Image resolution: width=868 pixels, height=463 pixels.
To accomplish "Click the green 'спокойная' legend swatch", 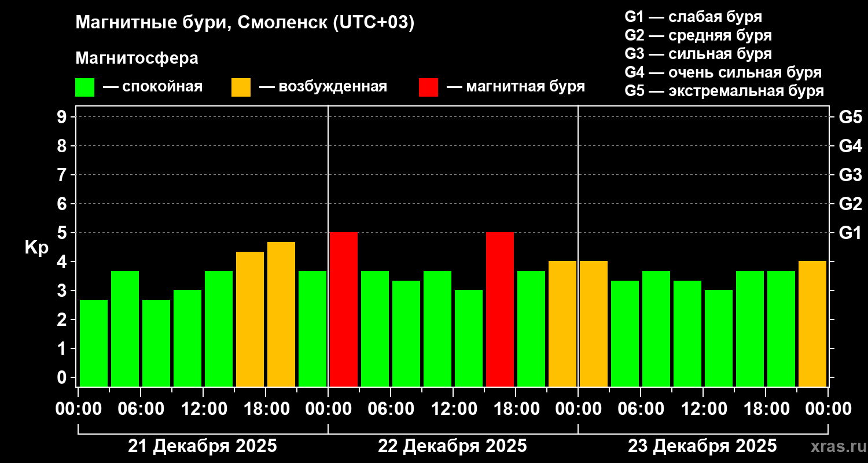I will click(x=85, y=87).
